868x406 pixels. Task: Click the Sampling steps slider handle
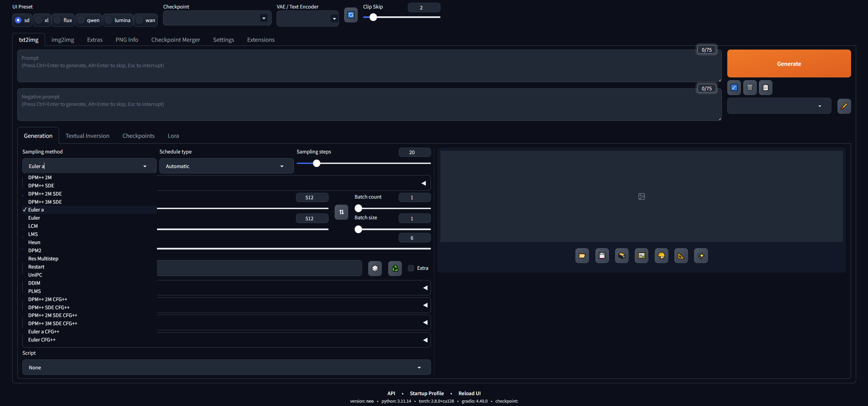point(316,163)
